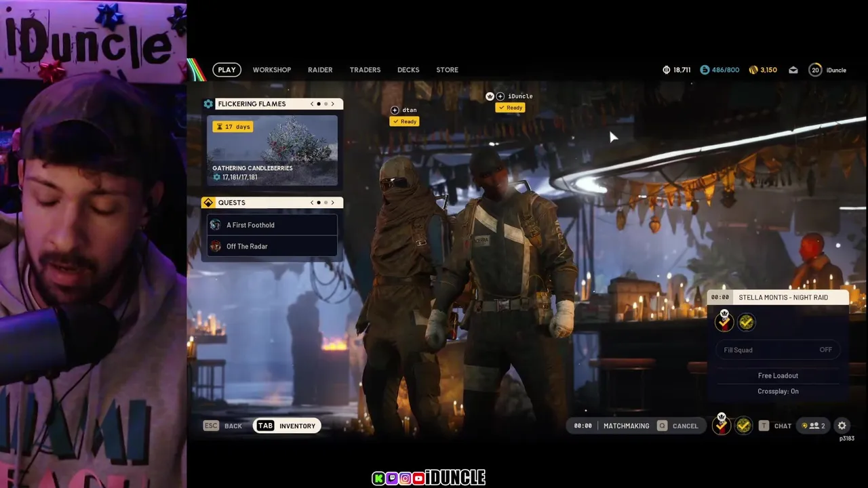Select second page dot in Quests header

(325, 203)
